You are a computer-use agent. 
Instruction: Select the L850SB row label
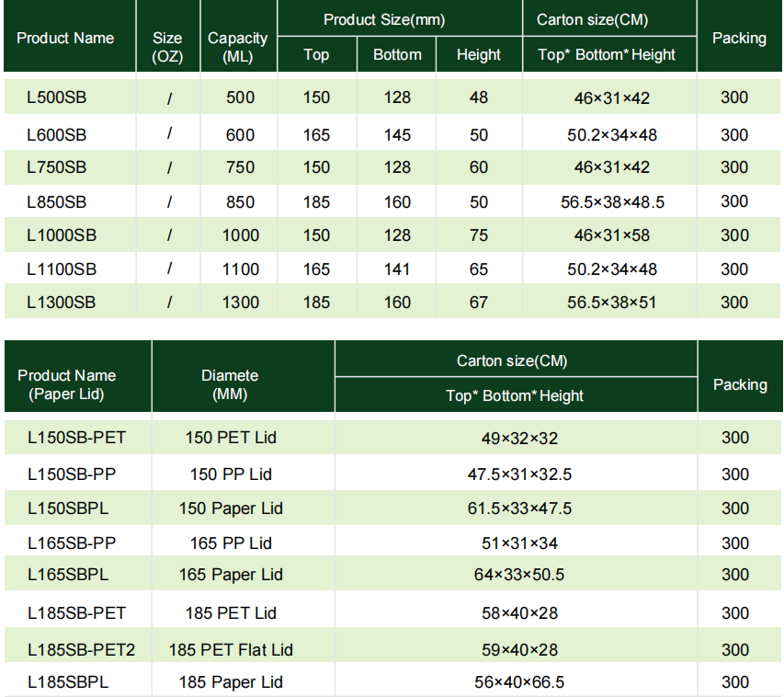(57, 201)
